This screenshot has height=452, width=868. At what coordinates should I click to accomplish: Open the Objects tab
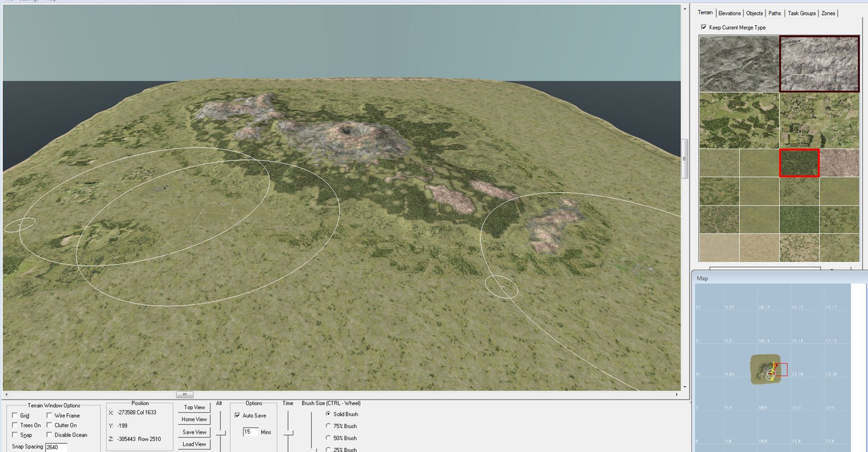click(754, 13)
